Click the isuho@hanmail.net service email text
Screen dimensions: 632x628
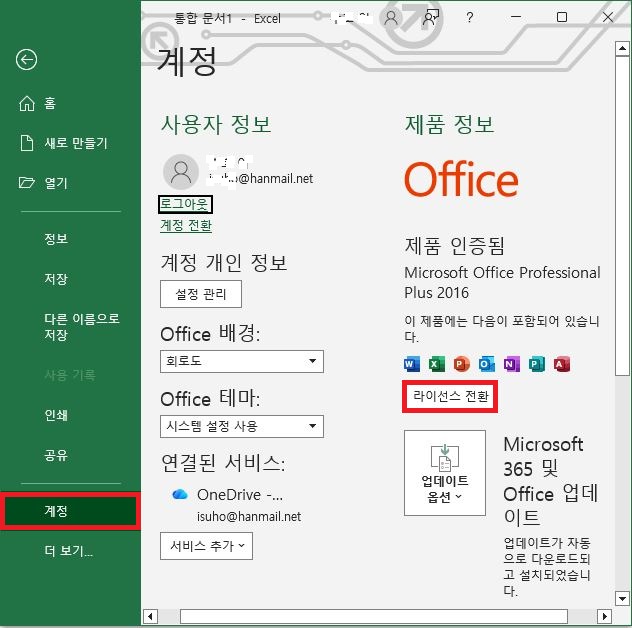[x=249, y=516]
